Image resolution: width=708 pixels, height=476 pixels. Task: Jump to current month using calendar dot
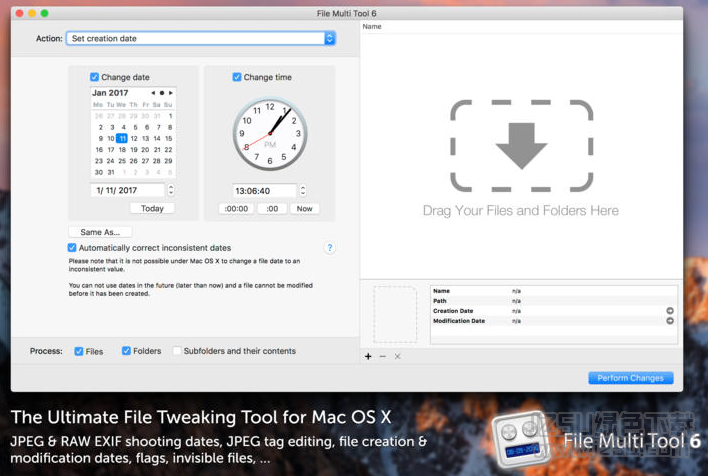[162, 93]
